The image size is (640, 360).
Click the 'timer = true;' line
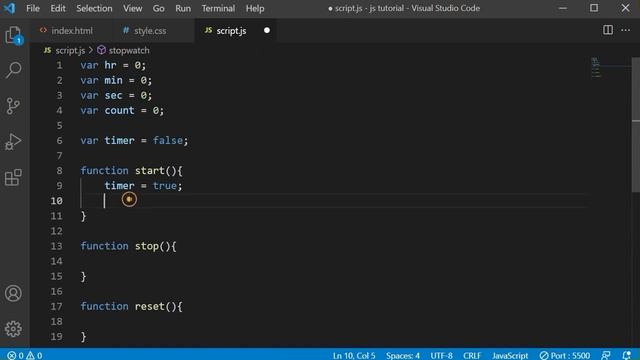point(143,186)
